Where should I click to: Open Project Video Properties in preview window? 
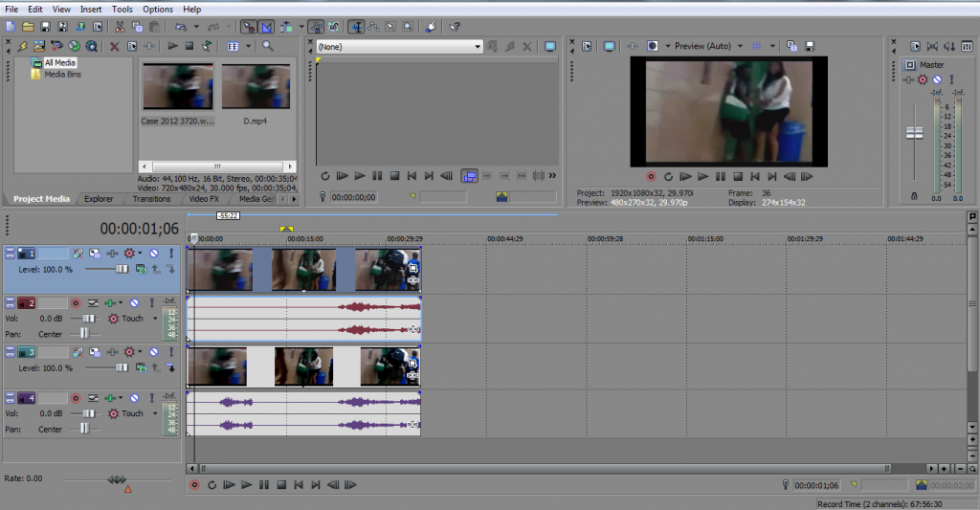pos(587,46)
